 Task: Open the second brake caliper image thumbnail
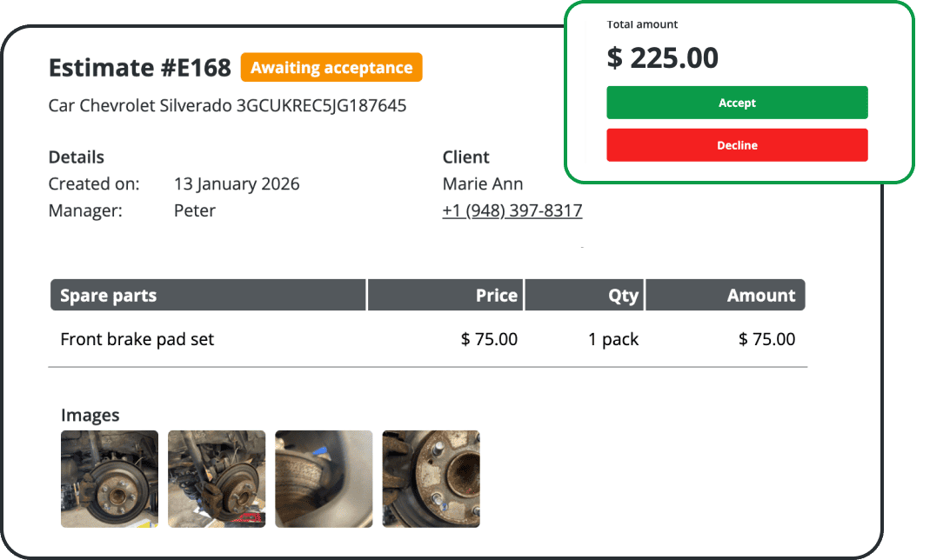pos(216,478)
